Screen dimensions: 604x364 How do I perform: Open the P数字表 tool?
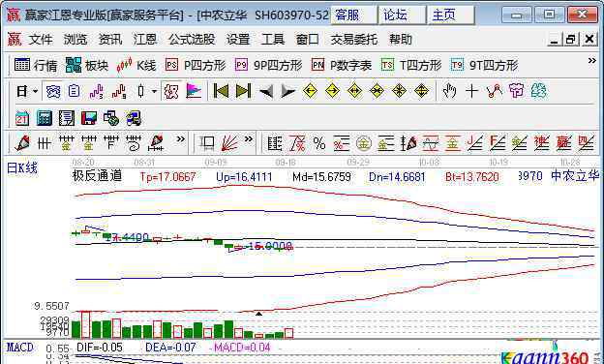tap(342, 65)
